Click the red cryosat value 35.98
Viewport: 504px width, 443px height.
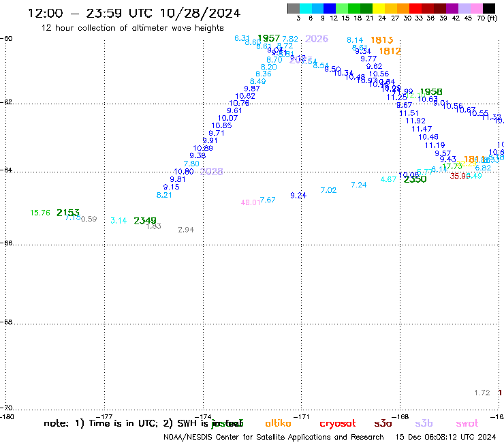[x=460, y=176]
